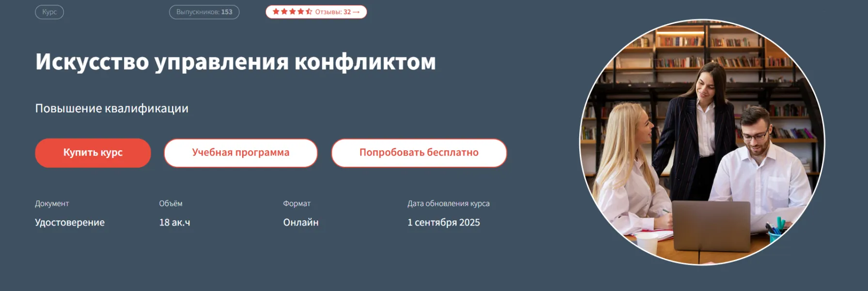The width and height of the screenshot is (868, 291).
Task: Click the Повышение квалификации subtitle
Action: [112, 109]
